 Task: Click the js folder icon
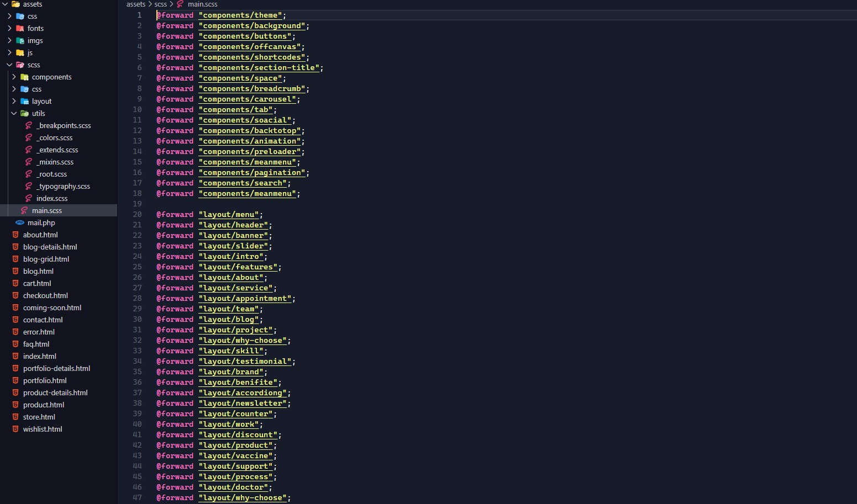pos(20,53)
